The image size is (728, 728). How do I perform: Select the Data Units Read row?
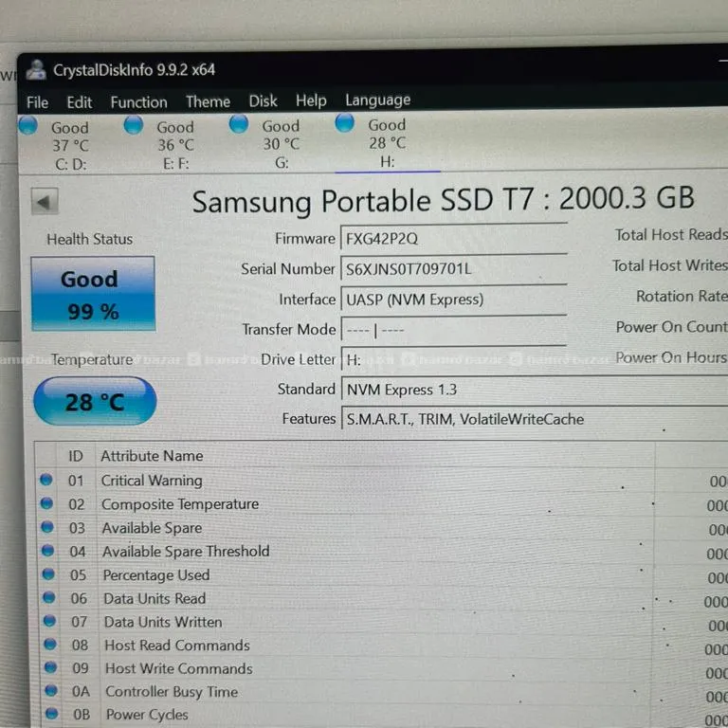[x=383, y=599]
